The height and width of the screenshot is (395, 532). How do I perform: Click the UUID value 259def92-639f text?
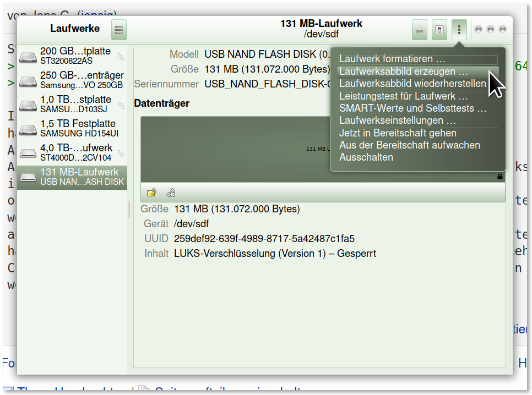point(264,239)
